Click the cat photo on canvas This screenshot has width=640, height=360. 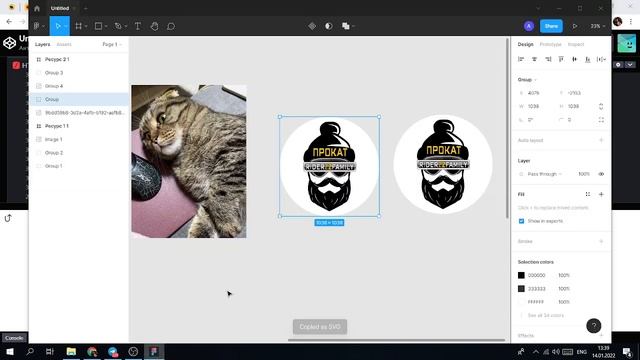(189, 161)
